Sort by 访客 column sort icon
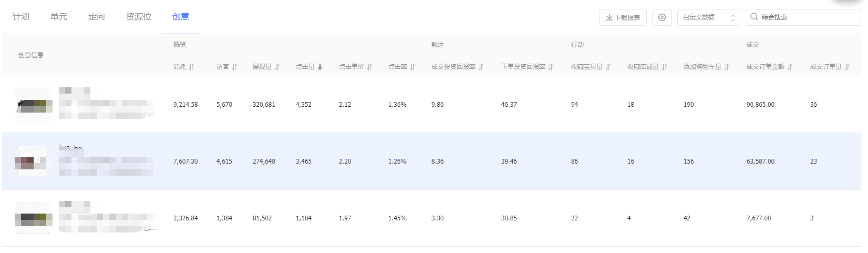The image size is (868, 253). pos(234,67)
